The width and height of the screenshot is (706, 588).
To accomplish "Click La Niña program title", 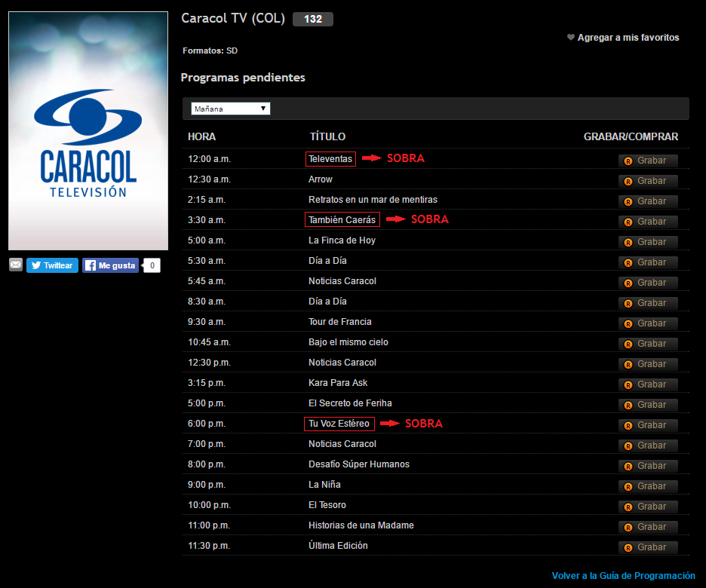I will 324,485.
